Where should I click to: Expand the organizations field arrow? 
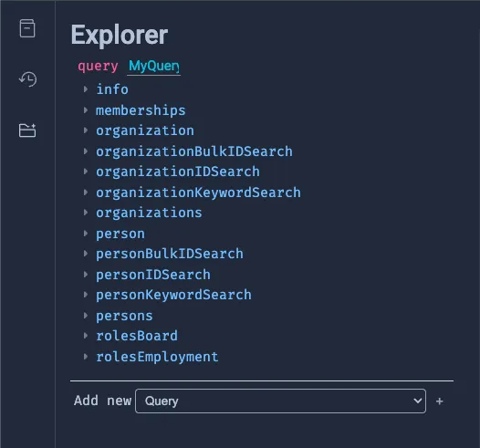coord(86,213)
